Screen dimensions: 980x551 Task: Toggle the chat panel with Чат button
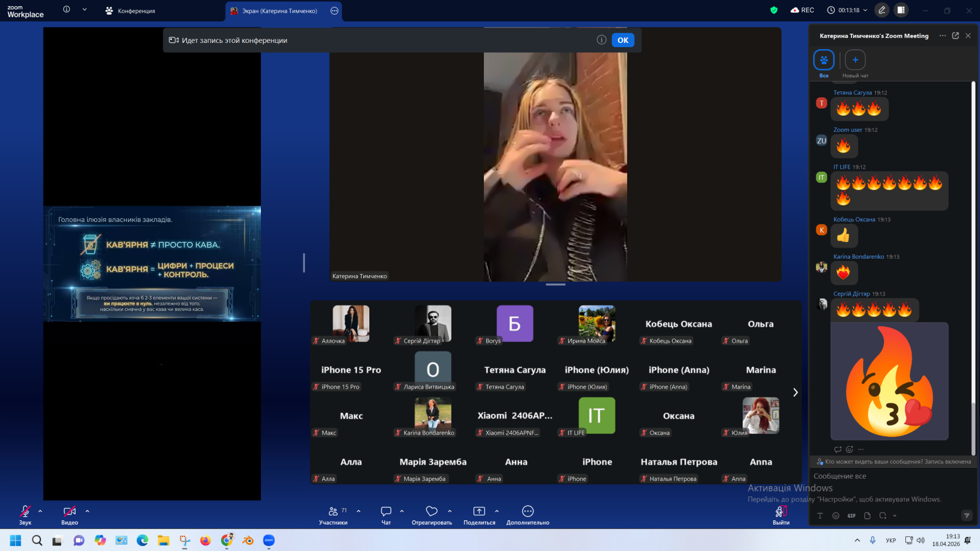pyautogui.click(x=386, y=512)
